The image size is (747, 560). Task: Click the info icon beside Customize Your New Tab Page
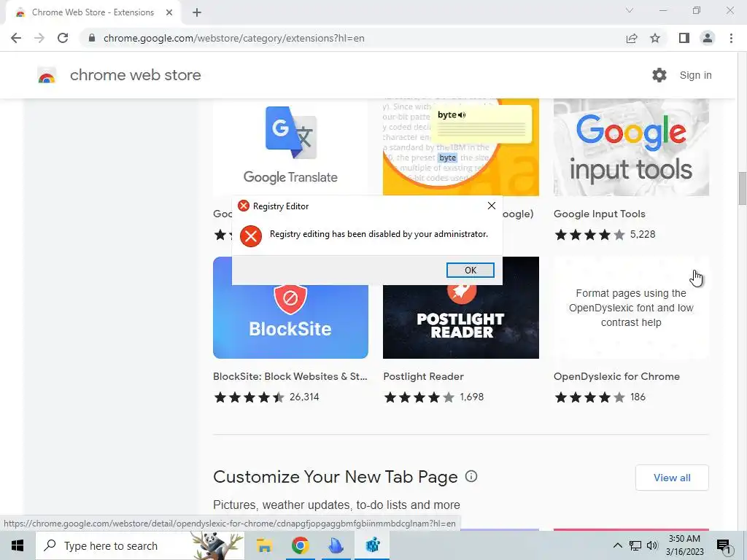(471, 476)
